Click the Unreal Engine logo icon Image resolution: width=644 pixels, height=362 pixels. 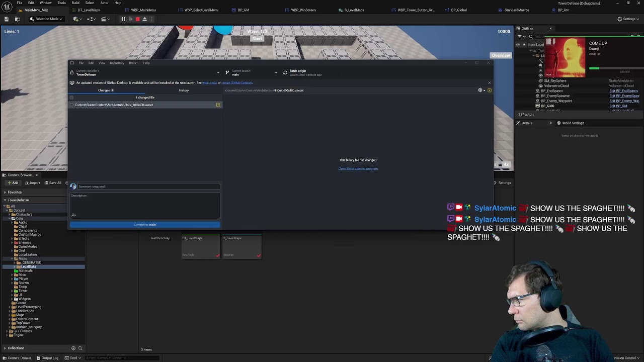7,7
